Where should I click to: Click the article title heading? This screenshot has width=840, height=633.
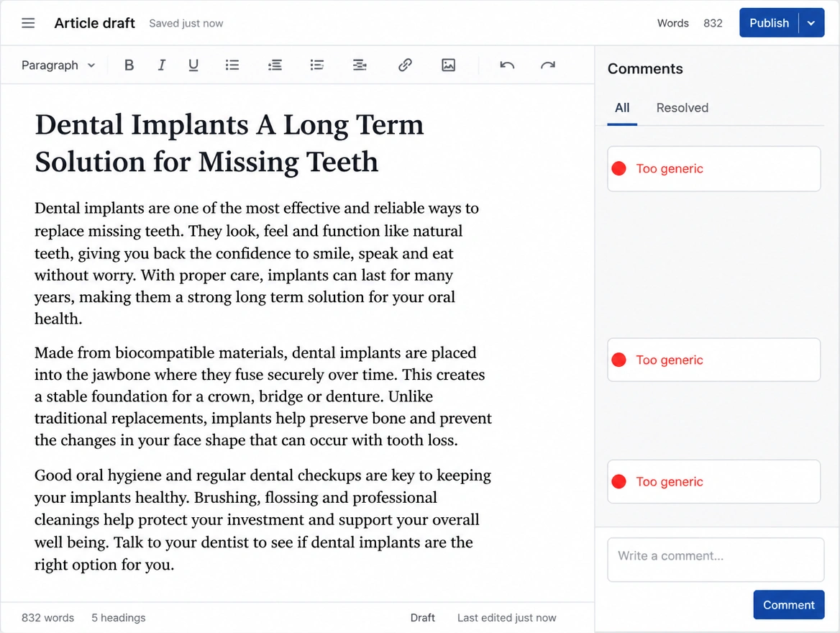tap(229, 143)
